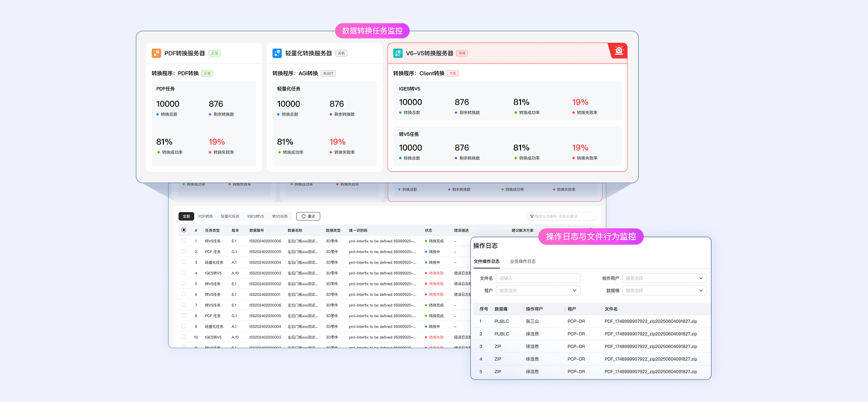Check the checkbox of row 4 IGES转V5

click(x=184, y=272)
